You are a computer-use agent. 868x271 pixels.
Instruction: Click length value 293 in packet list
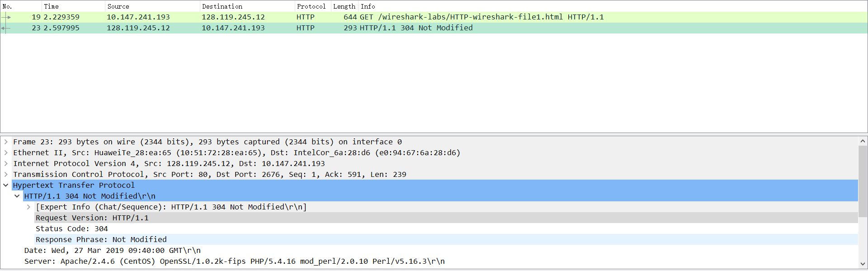(x=350, y=28)
